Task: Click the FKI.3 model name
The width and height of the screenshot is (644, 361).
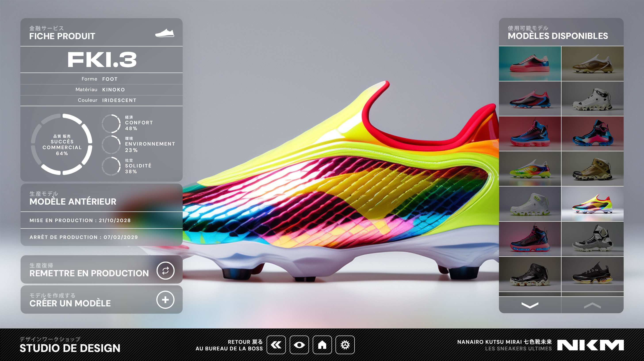Action: 102,60
